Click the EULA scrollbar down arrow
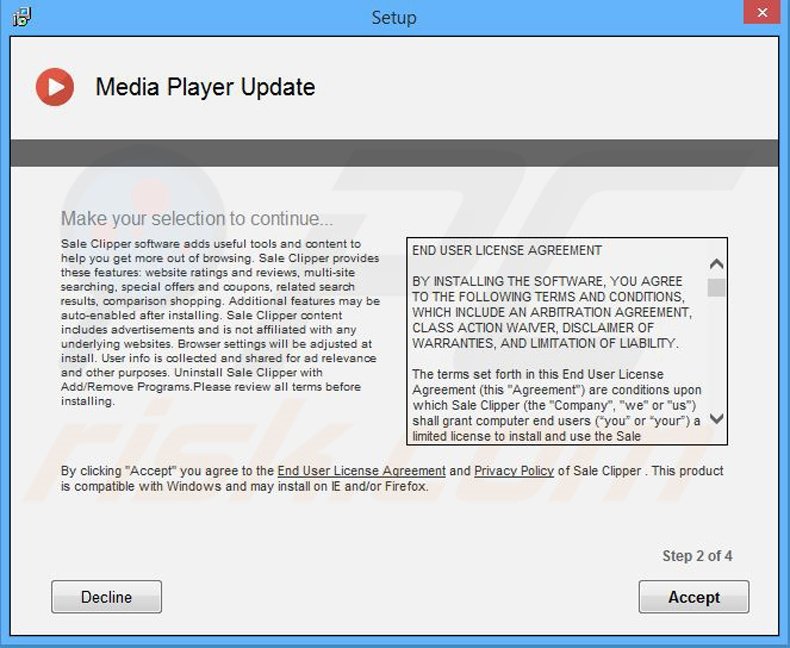 pos(716,418)
